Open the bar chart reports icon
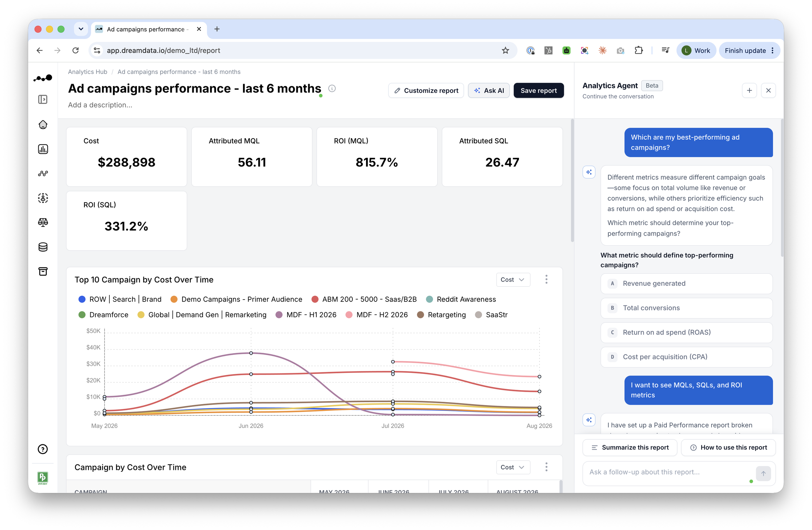This screenshot has width=812, height=530. (43, 149)
